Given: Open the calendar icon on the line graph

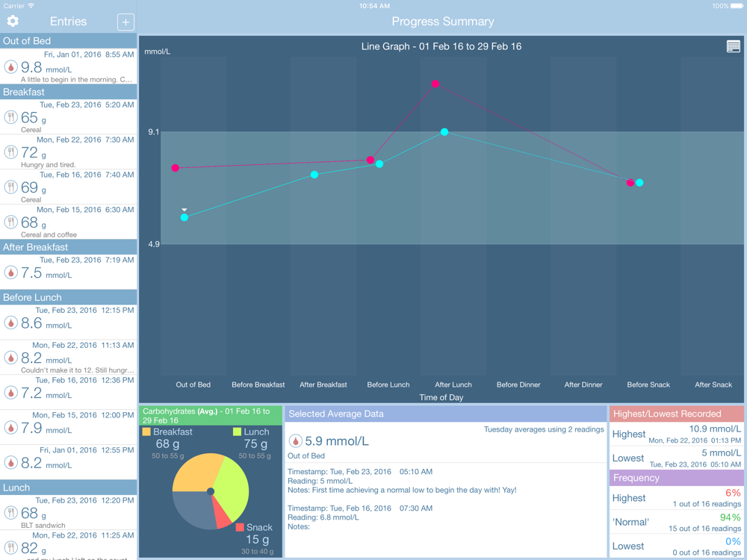Looking at the screenshot, I should 734,46.
